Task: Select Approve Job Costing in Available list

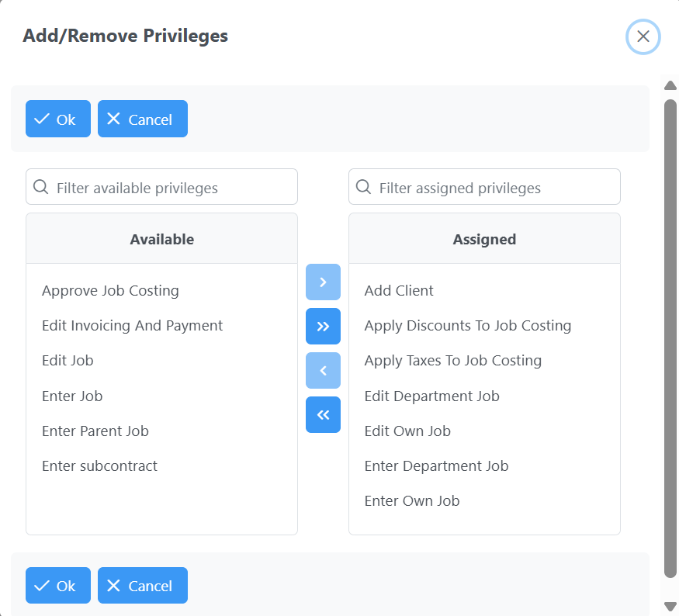Action: tap(110, 291)
